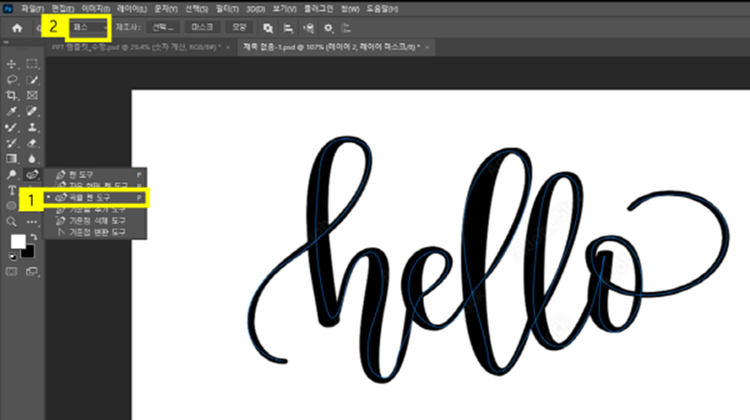Select the Eraser tool
The image size is (750, 420).
point(32,143)
